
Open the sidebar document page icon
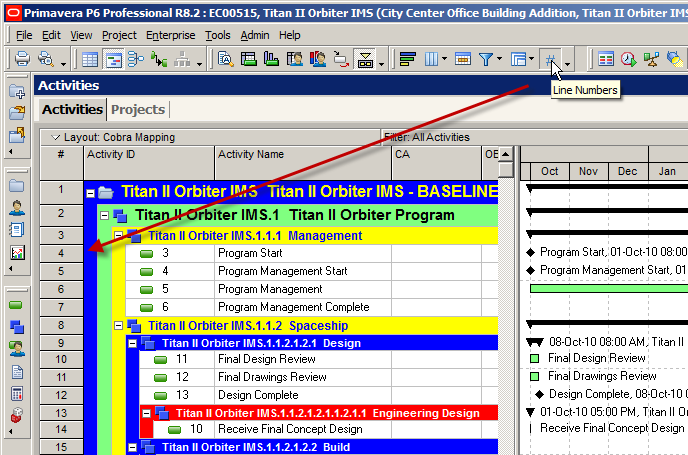17,372
